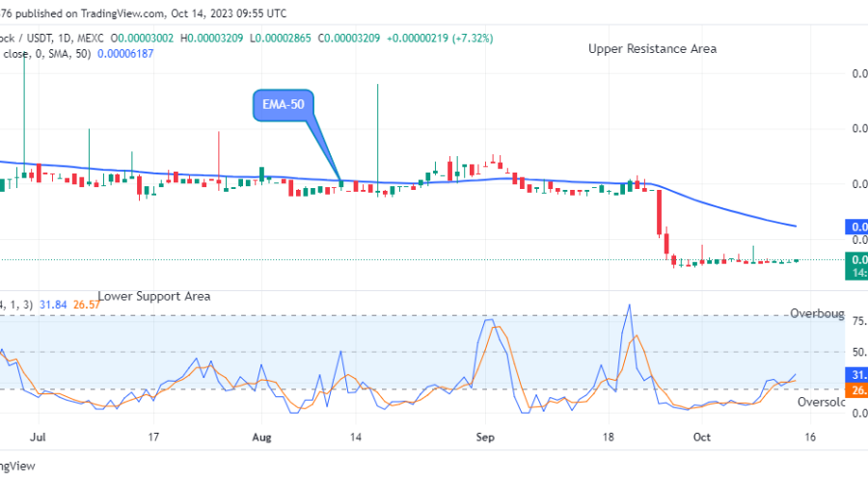Click the low price L0.00002865
Screen dimensions: 868x482
[280, 39]
